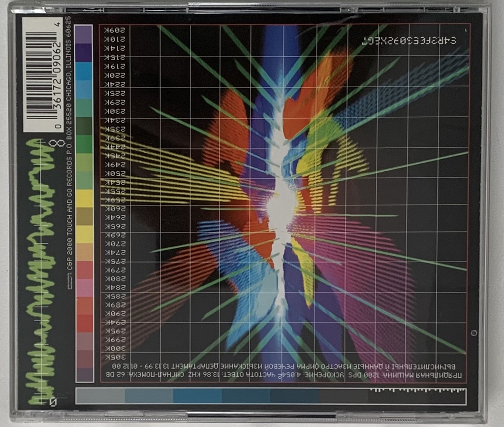504x427 pixels.
Task: Click the bright white center of the burst
Action: coord(281,202)
